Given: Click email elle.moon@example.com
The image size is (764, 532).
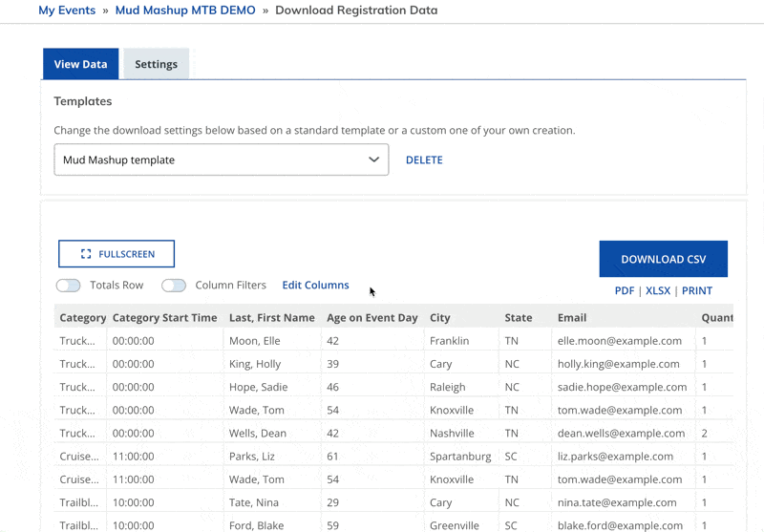Looking at the screenshot, I should (620, 341).
